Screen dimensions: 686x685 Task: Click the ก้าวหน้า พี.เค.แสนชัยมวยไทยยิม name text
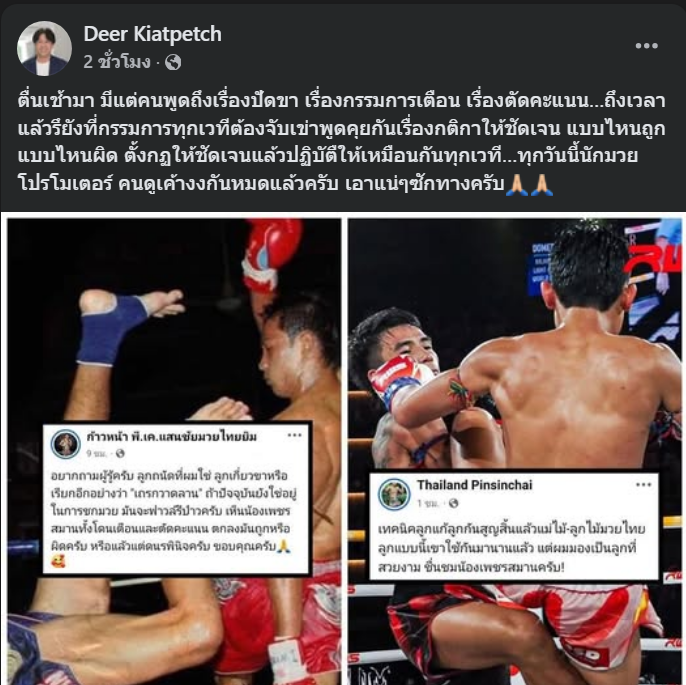(x=172, y=436)
